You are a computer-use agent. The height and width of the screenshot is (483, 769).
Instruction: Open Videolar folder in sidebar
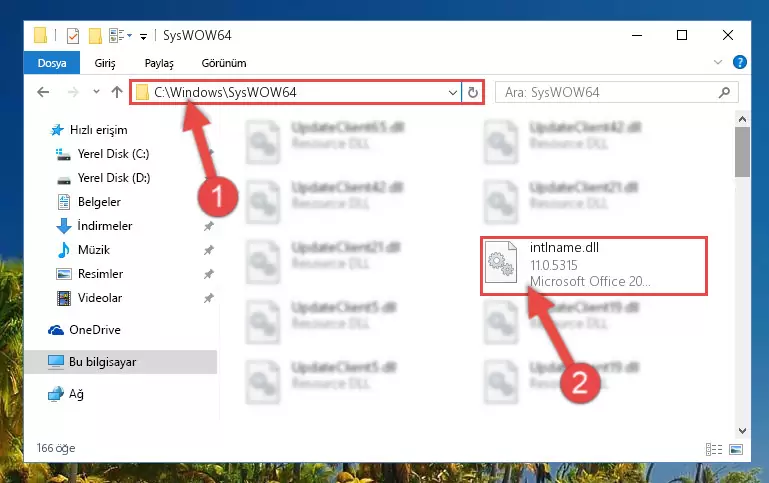point(100,298)
